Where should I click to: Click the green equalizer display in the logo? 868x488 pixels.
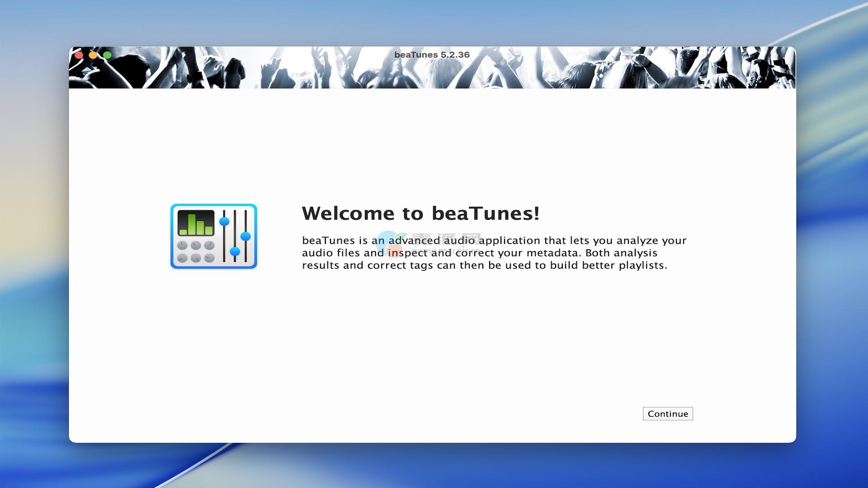pos(196,223)
